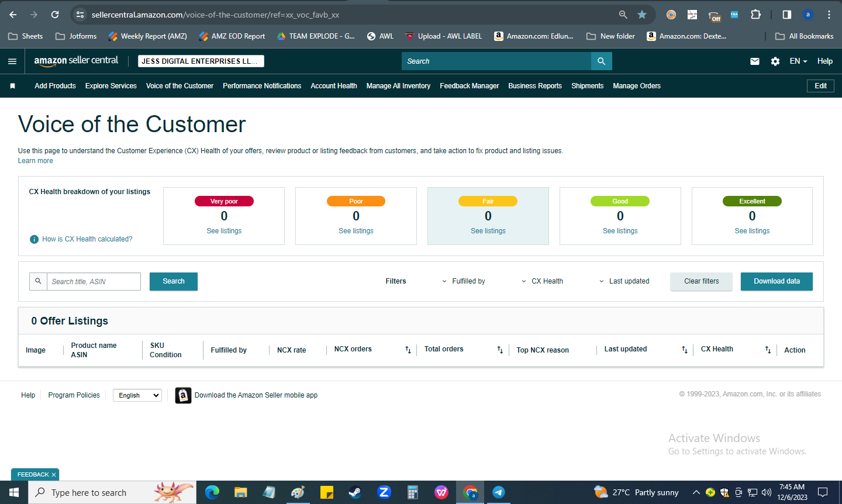Click the browser address bar URL
Viewport: 842px width, 504px height.
click(215, 15)
